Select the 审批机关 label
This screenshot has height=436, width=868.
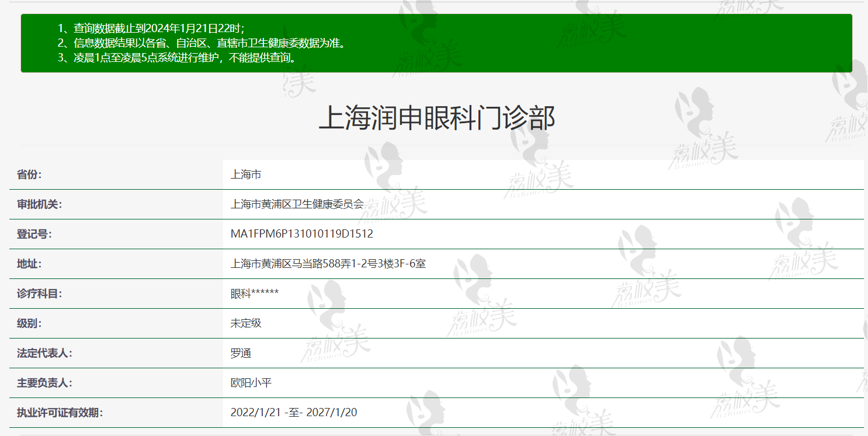pyautogui.click(x=39, y=204)
